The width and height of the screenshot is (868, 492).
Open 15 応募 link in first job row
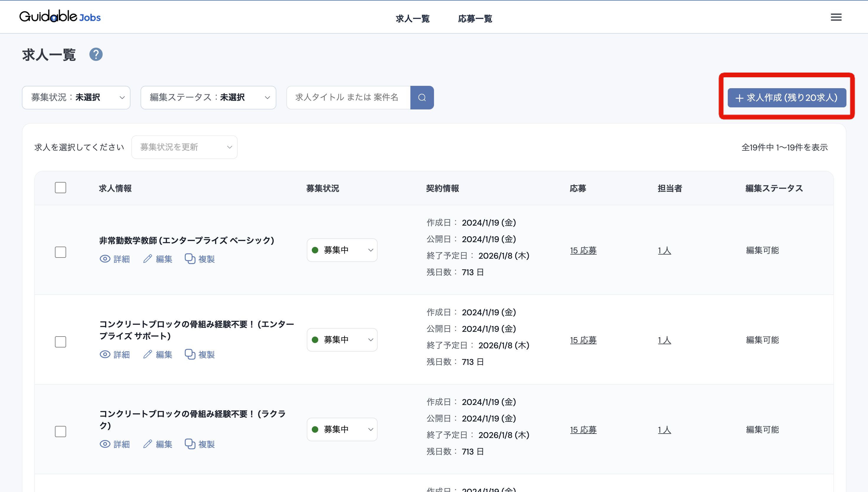[x=583, y=250]
